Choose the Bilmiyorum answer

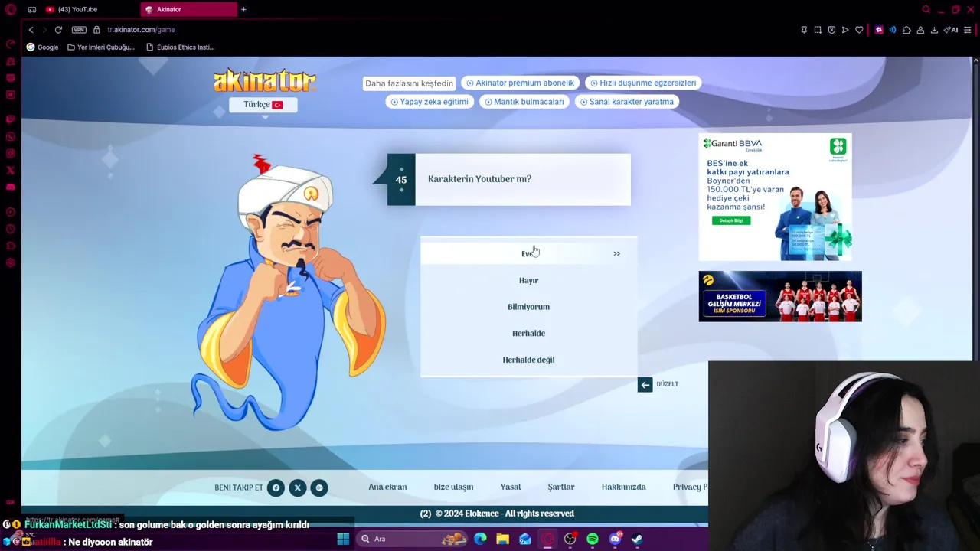[528, 307]
